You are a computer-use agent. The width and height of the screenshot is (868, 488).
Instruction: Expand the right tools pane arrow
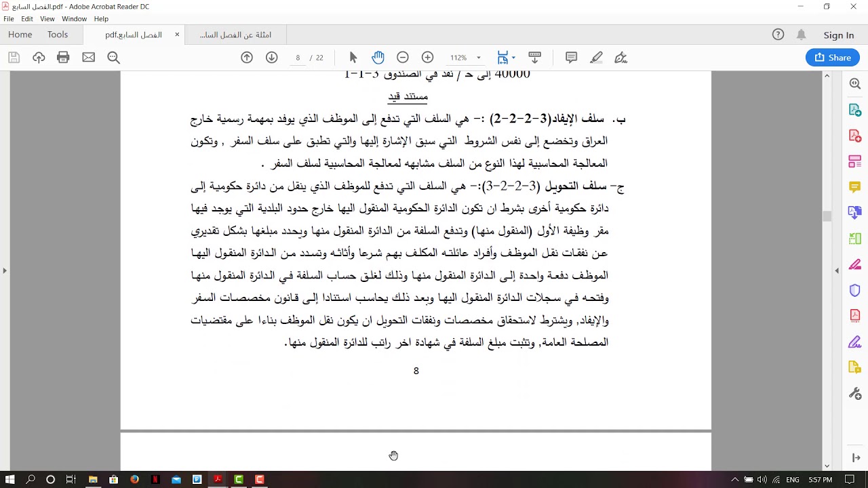tap(856, 458)
